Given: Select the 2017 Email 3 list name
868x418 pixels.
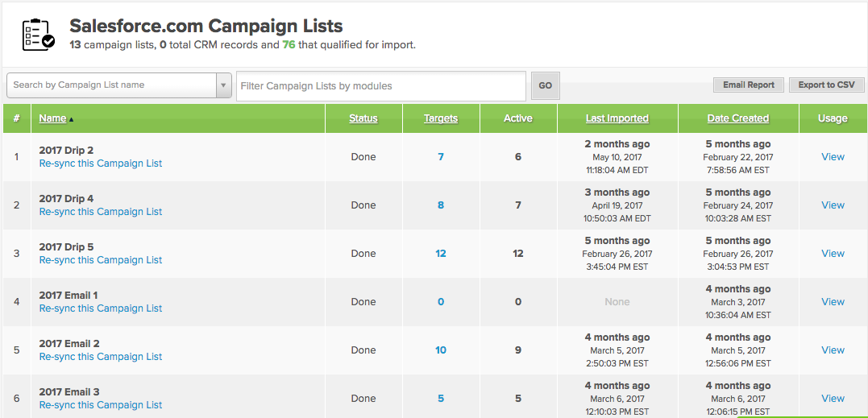Looking at the screenshot, I should click(69, 392).
